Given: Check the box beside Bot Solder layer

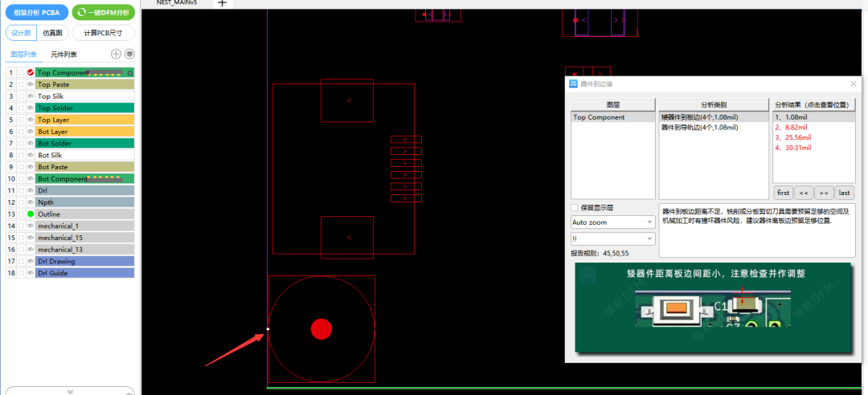Looking at the screenshot, I should coord(22,144).
